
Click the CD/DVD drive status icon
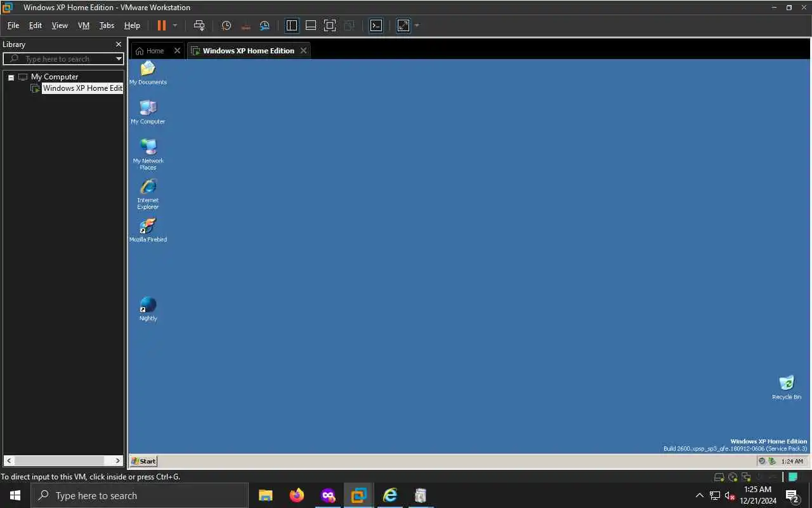[733, 478]
